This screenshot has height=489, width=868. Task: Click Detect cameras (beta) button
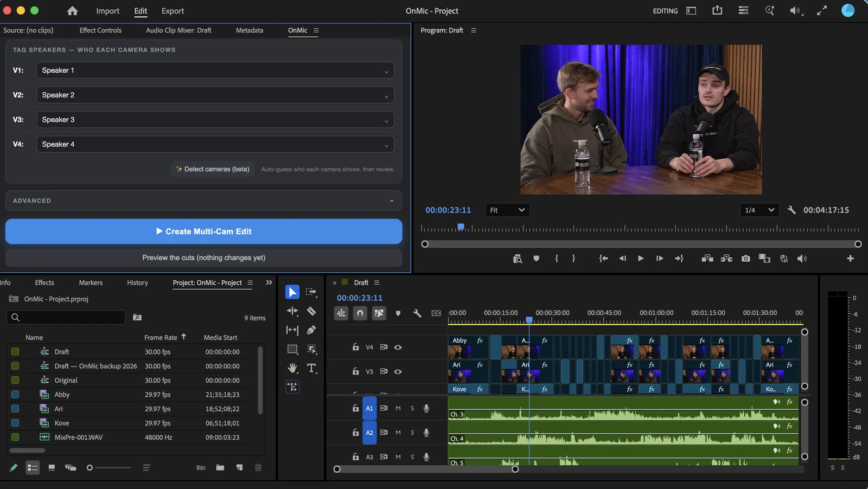click(213, 169)
